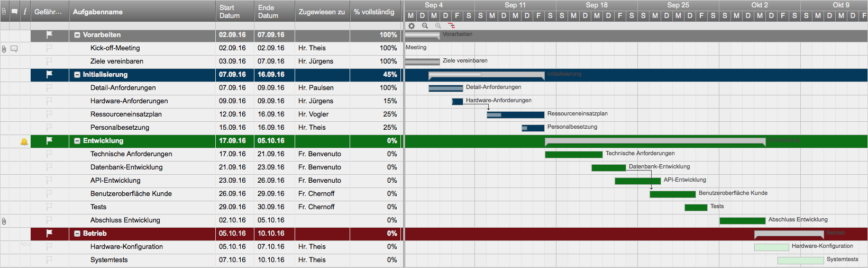868x268 pixels.
Task: Collapse the Betrieb section
Action: pyautogui.click(x=77, y=234)
